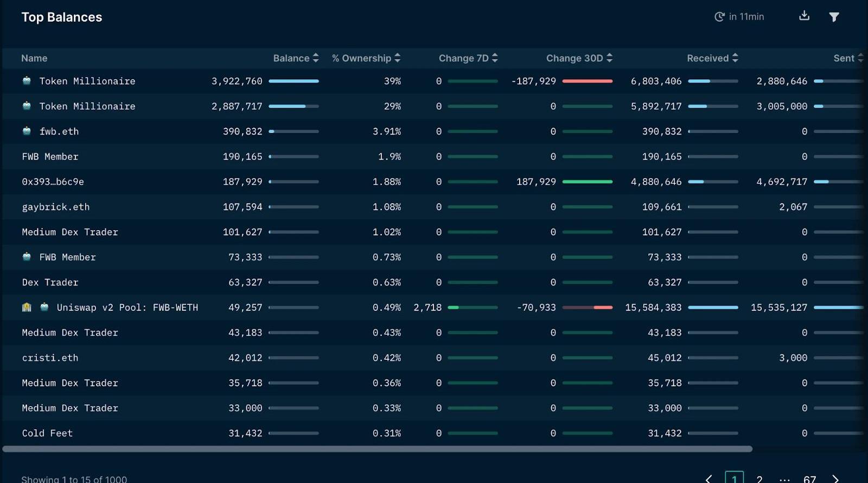The width and height of the screenshot is (868, 483).
Task: Open Uniswap v2 Pool: FWB-WETH
Action: coord(127,308)
